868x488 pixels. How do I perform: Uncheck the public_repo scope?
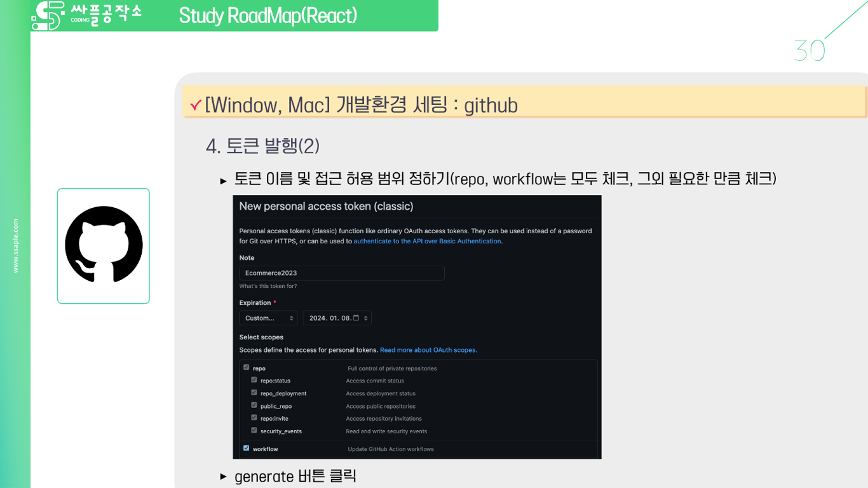[254, 405]
